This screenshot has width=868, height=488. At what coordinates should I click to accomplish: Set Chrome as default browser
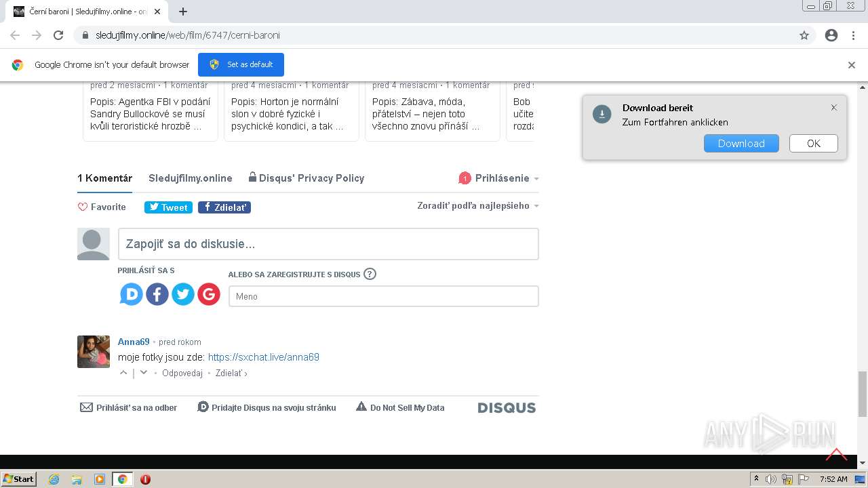[241, 64]
